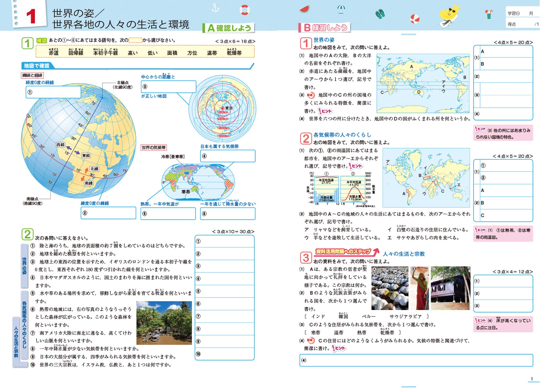Click the hint icon in B1 question (3)
Screen dimensions: 555x392
coord(325,111)
